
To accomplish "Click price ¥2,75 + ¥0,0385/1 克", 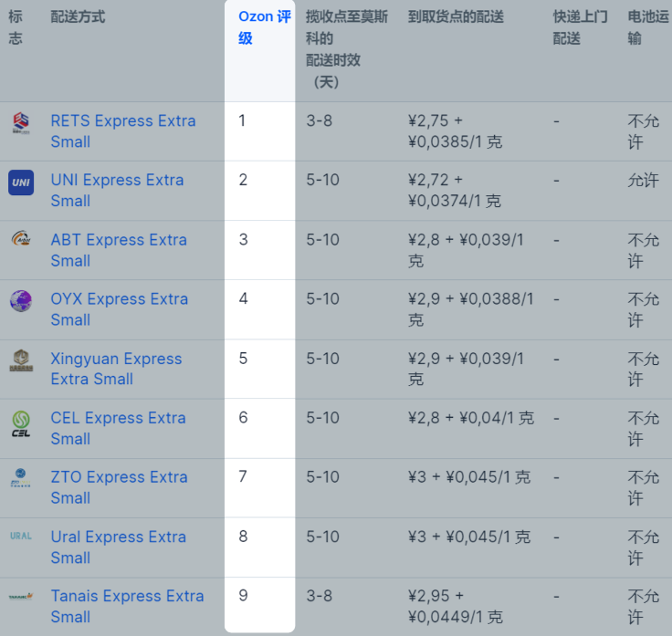I will [x=455, y=131].
